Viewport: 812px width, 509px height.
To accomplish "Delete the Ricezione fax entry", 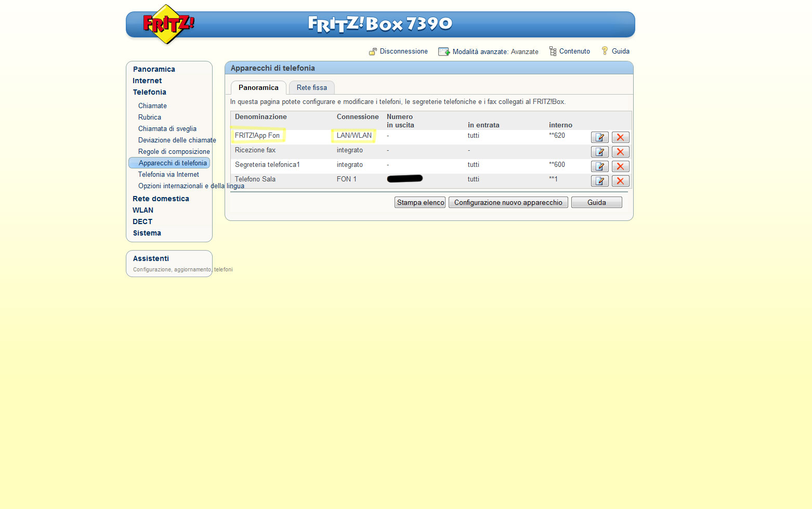I will click(x=620, y=152).
